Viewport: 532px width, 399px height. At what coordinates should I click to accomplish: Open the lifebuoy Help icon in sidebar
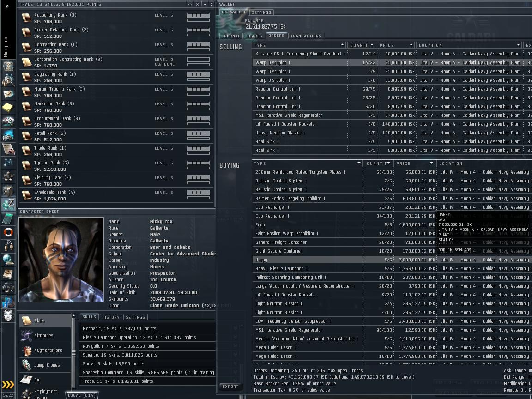8,232
